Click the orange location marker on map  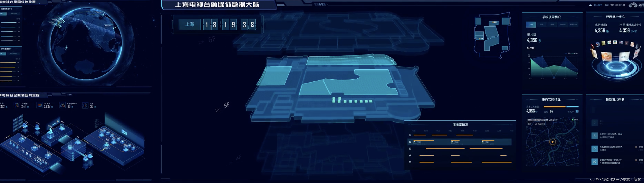[x=552, y=142]
